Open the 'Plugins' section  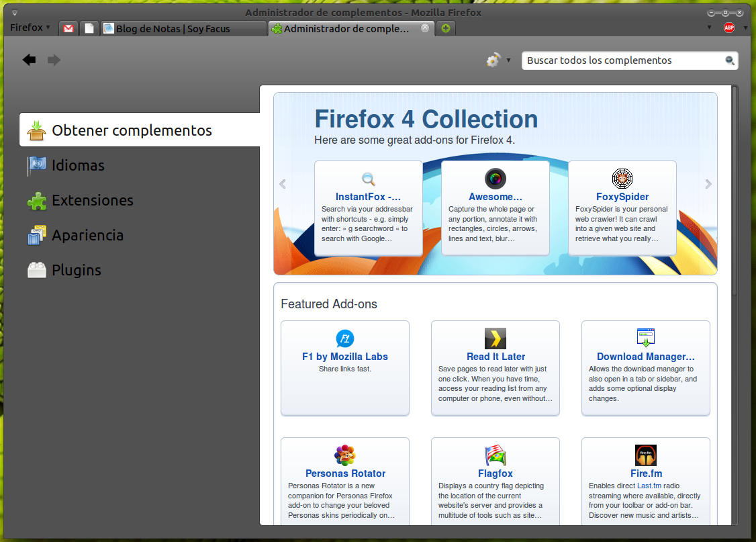pos(76,270)
